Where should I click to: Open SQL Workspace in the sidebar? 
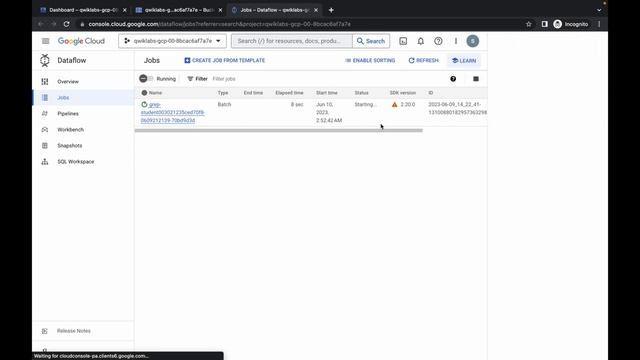[x=76, y=162]
